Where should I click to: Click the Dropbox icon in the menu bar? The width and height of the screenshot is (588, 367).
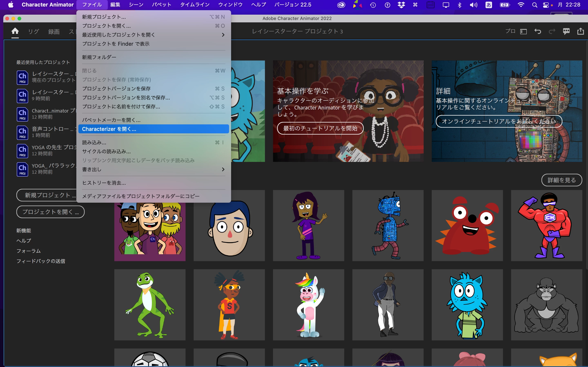tap(401, 5)
